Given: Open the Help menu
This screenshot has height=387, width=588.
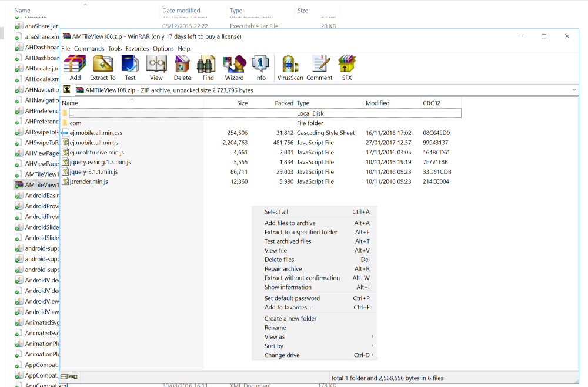Looking at the screenshot, I should point(183,48).
